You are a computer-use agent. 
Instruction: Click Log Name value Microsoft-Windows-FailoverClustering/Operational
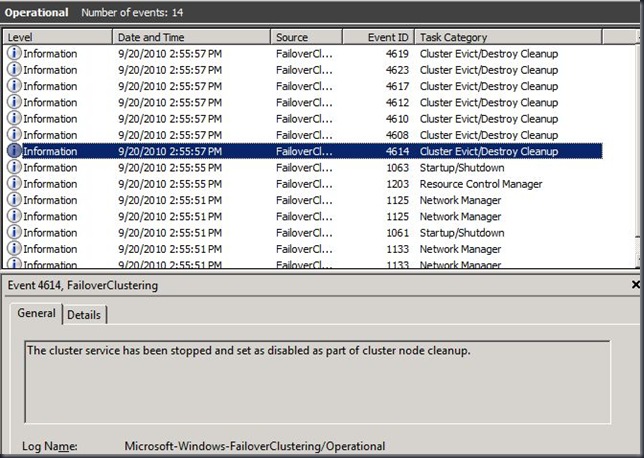coord(255,446)
